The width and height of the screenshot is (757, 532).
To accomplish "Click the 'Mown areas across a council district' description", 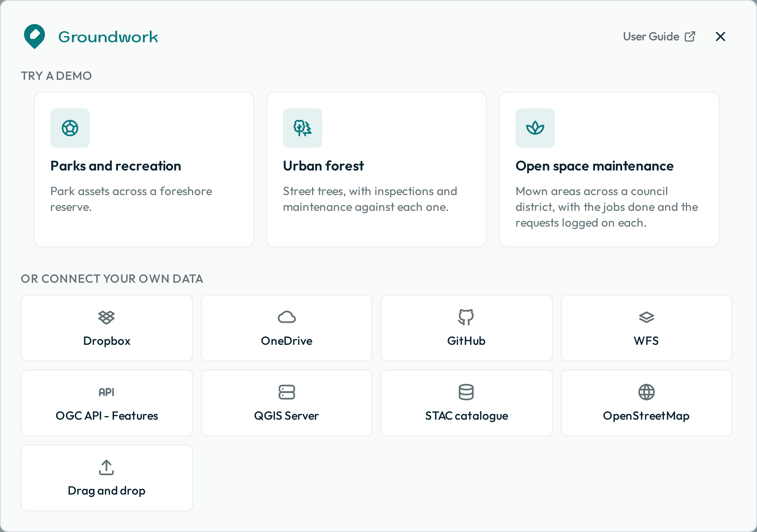I will (607, 207).
